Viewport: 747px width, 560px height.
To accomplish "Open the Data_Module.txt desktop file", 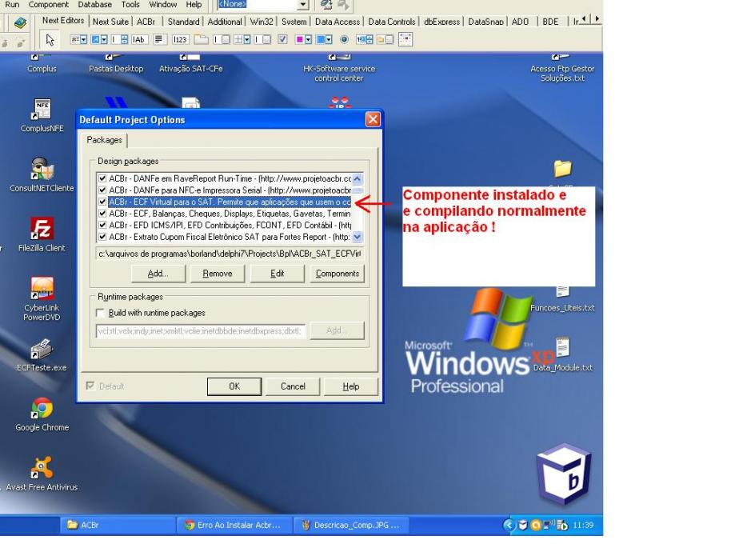I will [562, 347].
